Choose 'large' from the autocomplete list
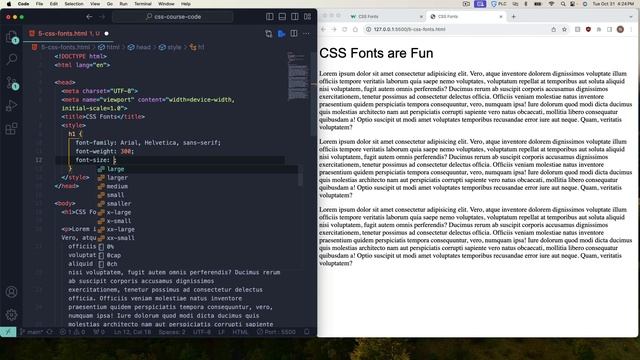Image resolution: width=640 pixels, height=360 pixels. pyautogui.click(x=197, y=169)
